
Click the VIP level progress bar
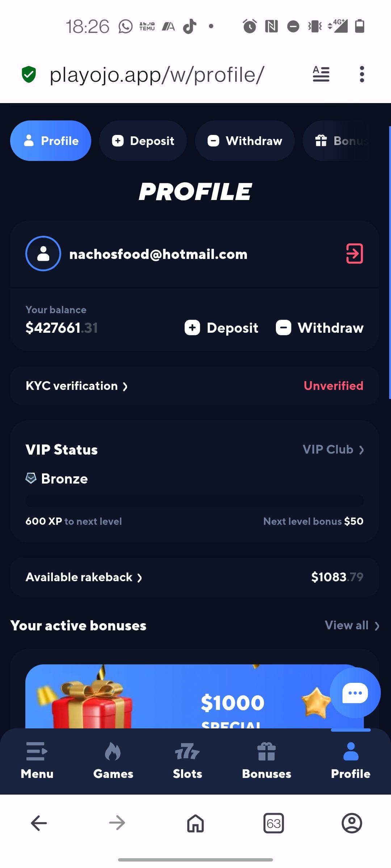(x=194, y=501)
